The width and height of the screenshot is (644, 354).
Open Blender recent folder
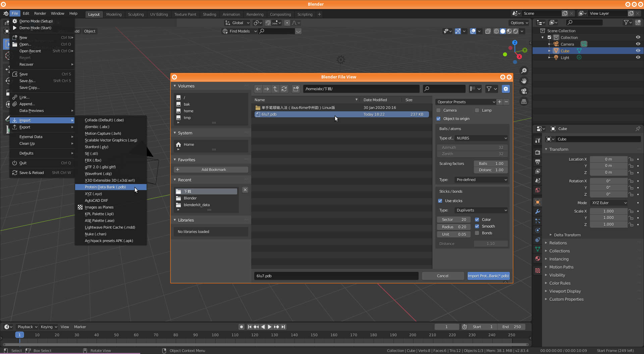pyautogui.click(x=190, y=198)
